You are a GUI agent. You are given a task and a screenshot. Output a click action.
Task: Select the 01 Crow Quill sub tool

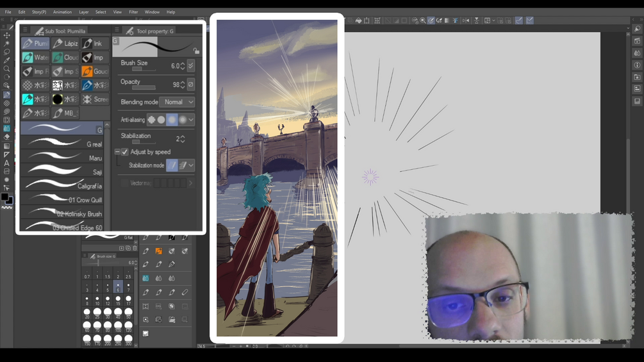pos(62,198)
